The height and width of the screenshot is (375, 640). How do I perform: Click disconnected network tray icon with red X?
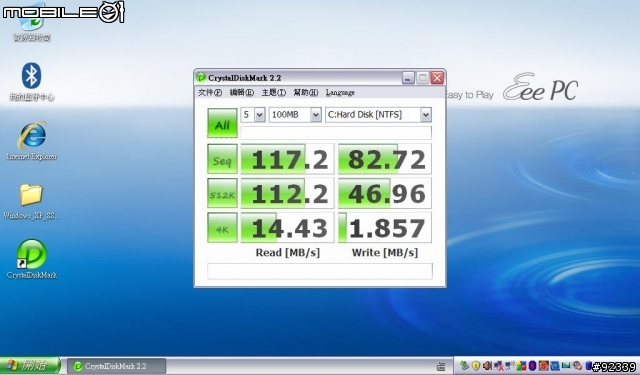[500, 366]
